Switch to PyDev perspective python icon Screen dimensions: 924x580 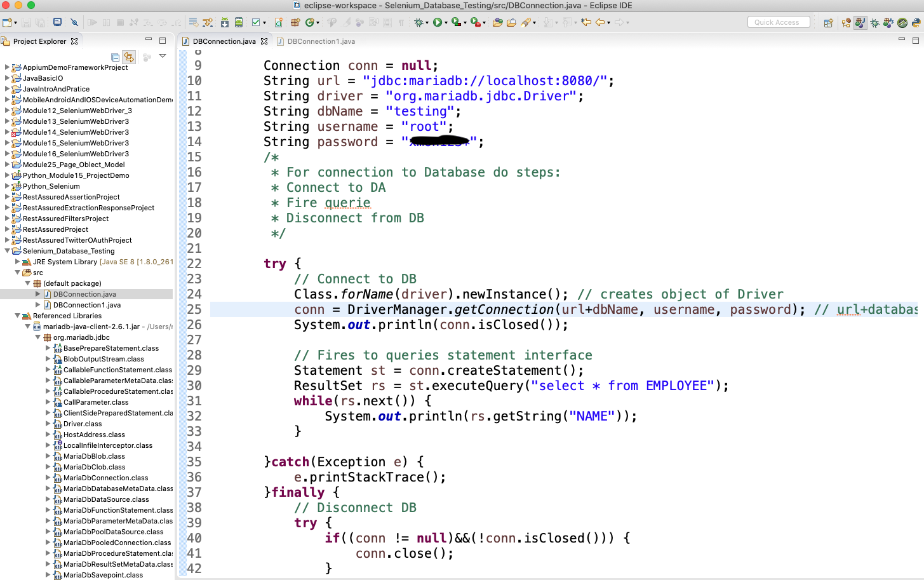point(916,23)
